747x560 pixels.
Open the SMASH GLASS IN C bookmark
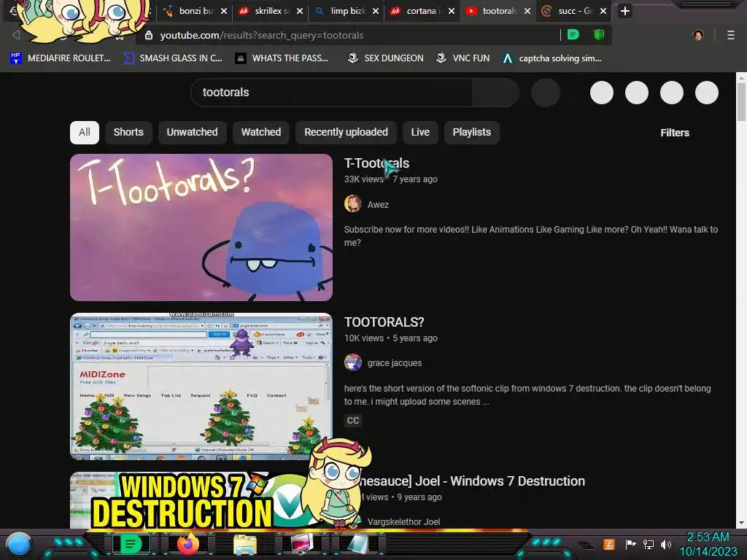click(173, 58)
